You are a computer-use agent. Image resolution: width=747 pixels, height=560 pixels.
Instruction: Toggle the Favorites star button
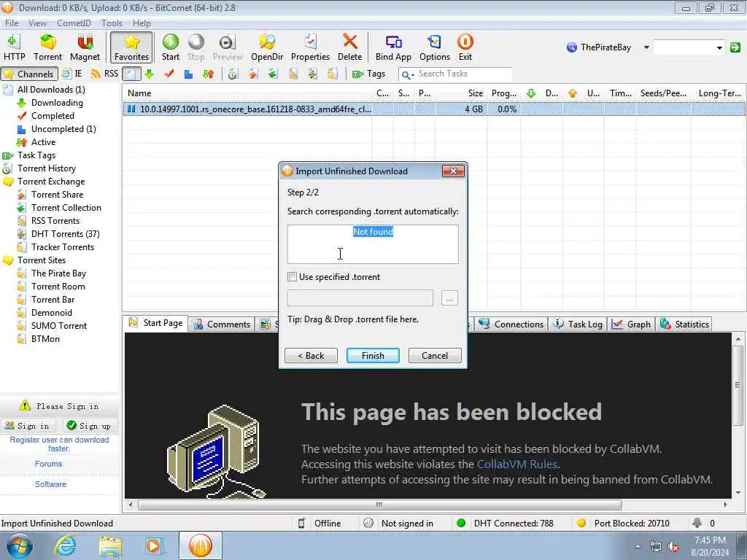click(131, 47)
